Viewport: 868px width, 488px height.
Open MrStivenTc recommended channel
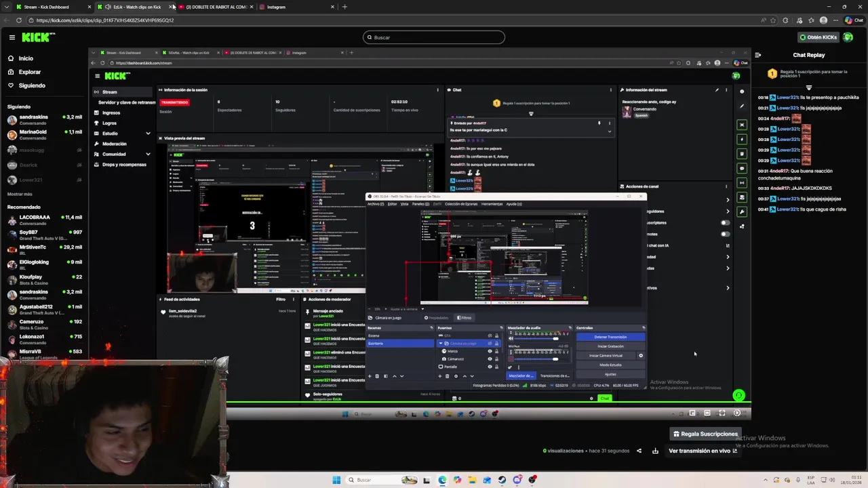[44, 250]
